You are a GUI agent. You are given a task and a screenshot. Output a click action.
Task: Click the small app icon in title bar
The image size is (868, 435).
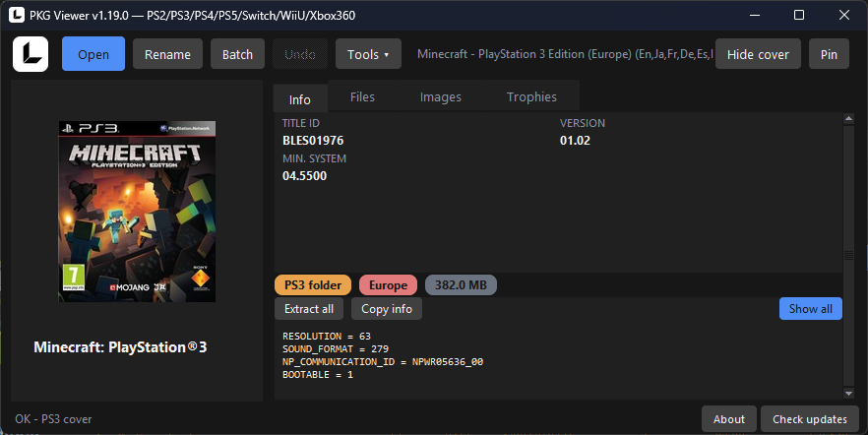pos(17,15)
